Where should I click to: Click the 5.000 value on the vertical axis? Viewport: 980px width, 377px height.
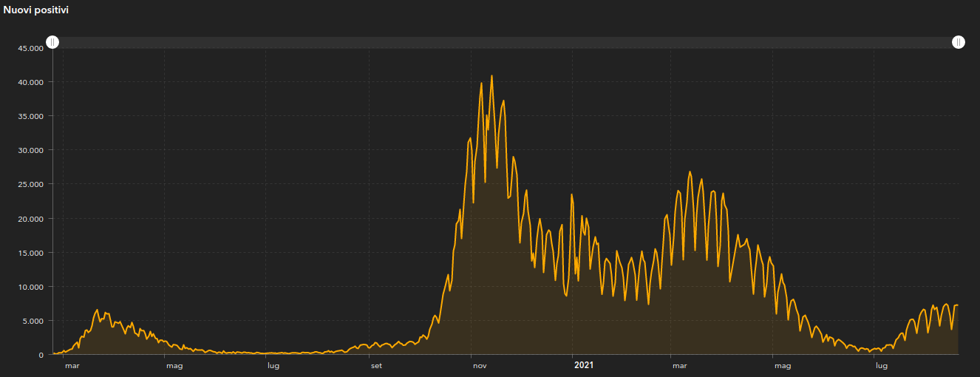click(33, 321)
